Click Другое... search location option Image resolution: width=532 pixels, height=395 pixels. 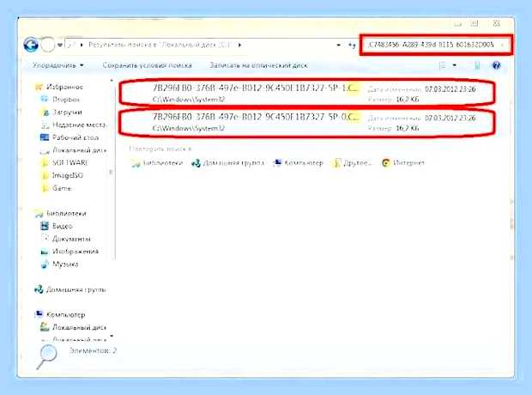(352, 163)
